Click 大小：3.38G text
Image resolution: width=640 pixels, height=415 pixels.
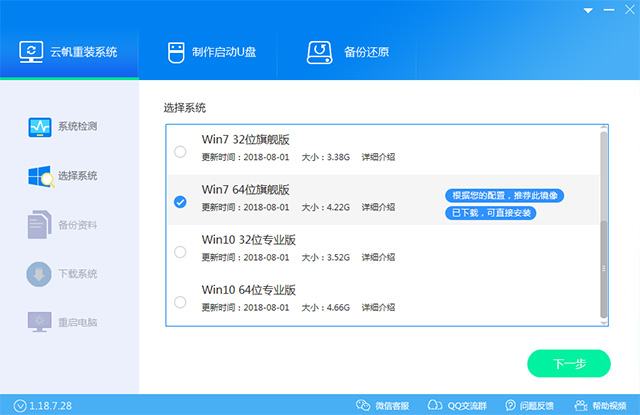[325, 157]
